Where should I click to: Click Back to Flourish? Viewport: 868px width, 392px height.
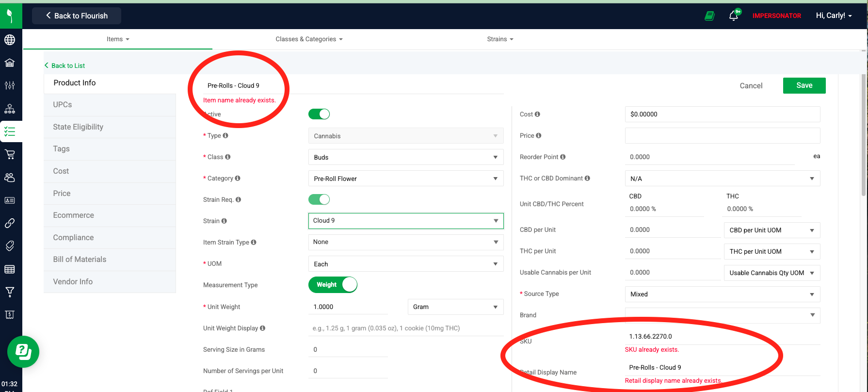(x=77, y=16)
